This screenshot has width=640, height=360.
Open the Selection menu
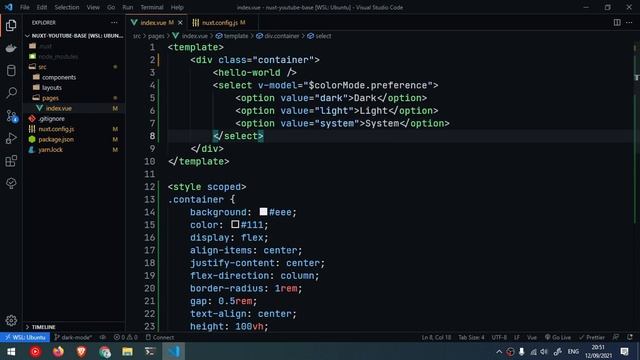67,7
